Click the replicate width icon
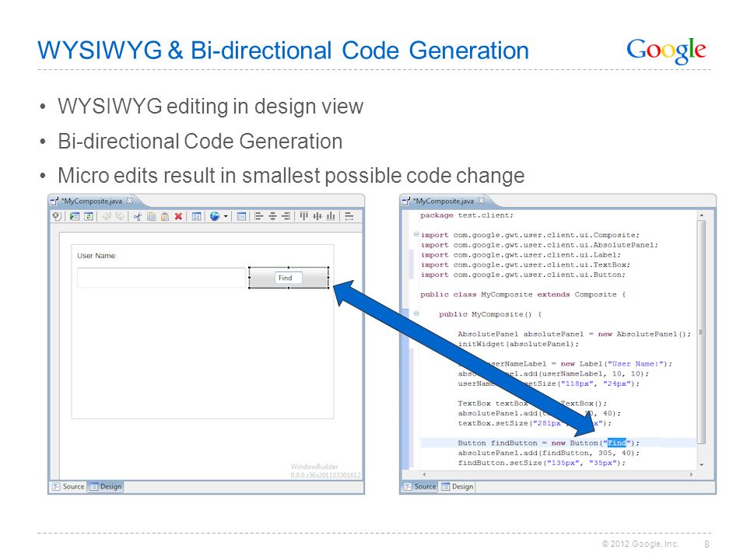This screenshot has width=747, height=560. coord(349,217)
